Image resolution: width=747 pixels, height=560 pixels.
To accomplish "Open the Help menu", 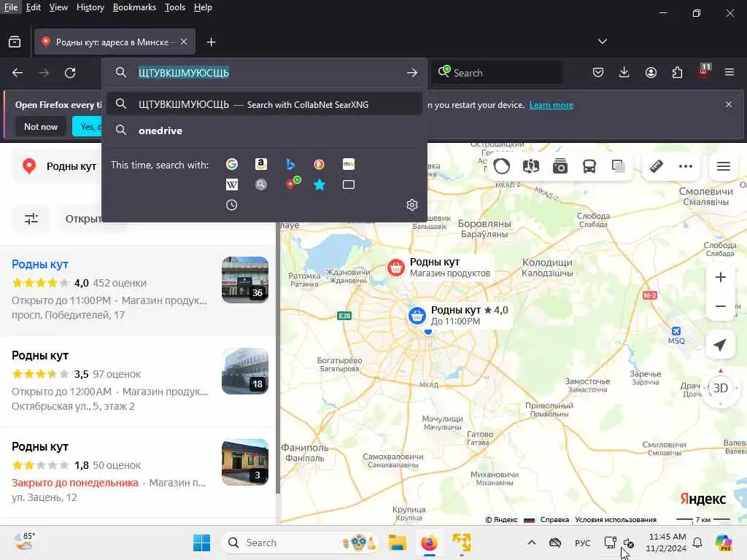I will [x=203, y=7].
